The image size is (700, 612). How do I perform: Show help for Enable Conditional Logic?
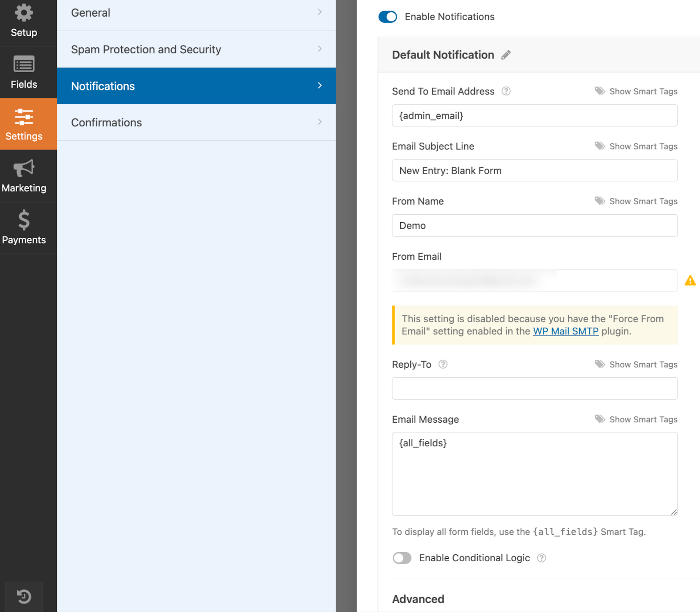(541, 558)
